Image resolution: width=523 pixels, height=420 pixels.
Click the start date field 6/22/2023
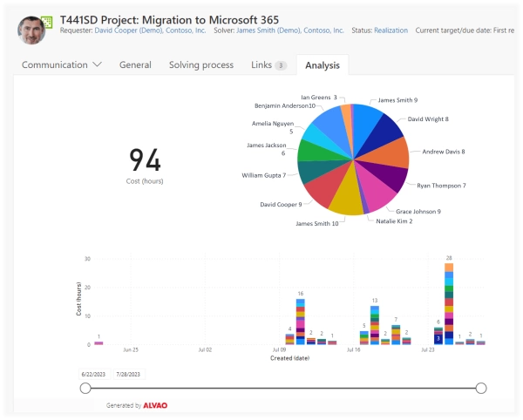tap(94, 375)
